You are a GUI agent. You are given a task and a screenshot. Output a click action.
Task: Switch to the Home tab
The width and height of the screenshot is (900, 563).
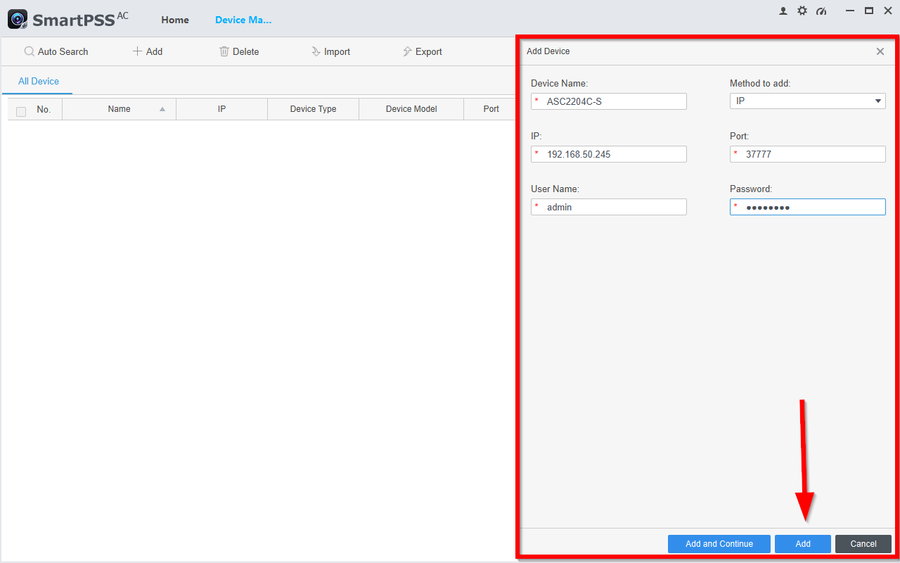[175, 20]
